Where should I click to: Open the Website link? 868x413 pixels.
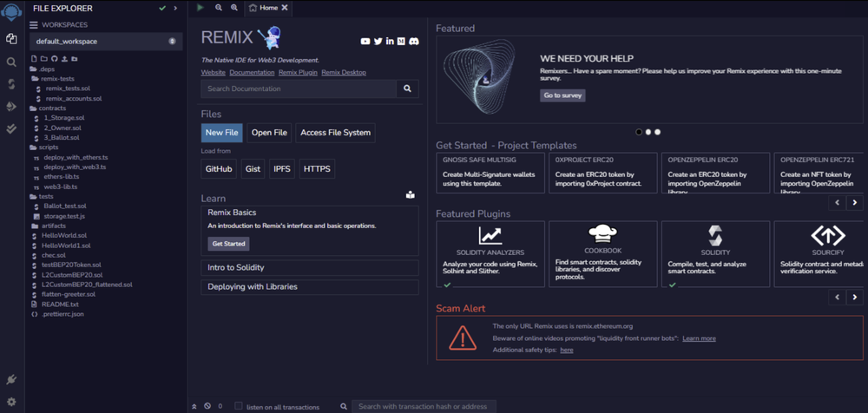[214, 73]
